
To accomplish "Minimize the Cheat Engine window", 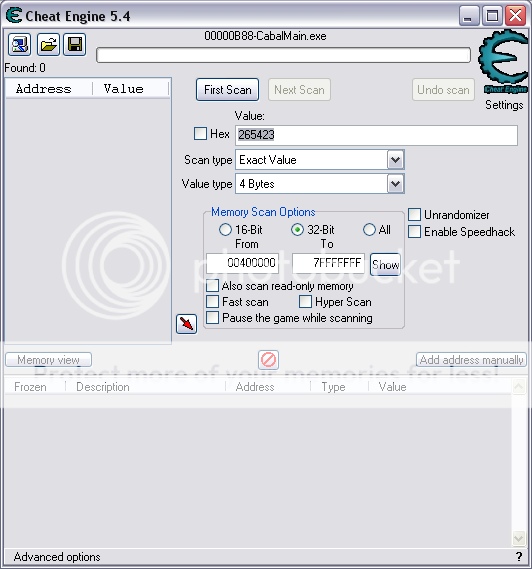I will (x=469, y=16).
